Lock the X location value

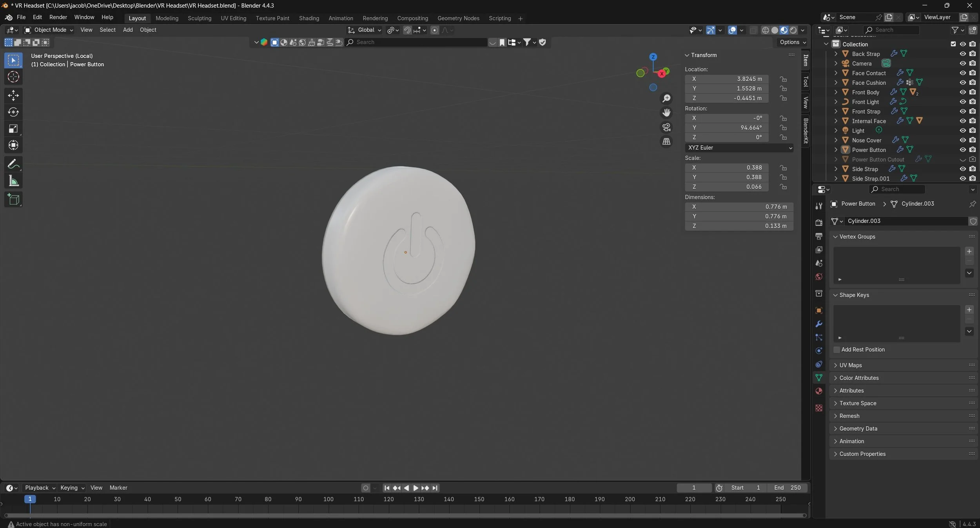point(783,79)
